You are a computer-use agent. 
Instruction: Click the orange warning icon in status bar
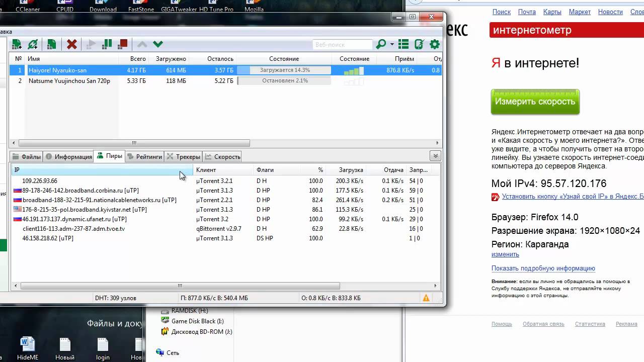[x=426, y=298]
